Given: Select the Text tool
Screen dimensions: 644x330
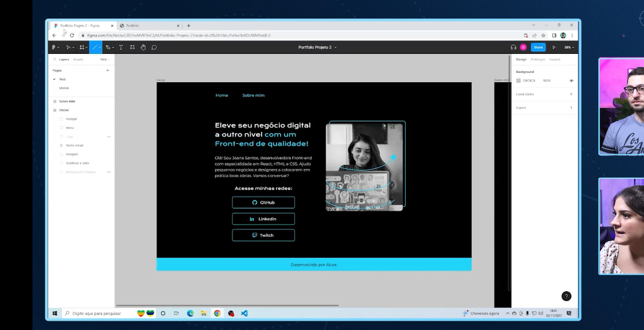Looking at the screenshot, I should coord(121,47).
